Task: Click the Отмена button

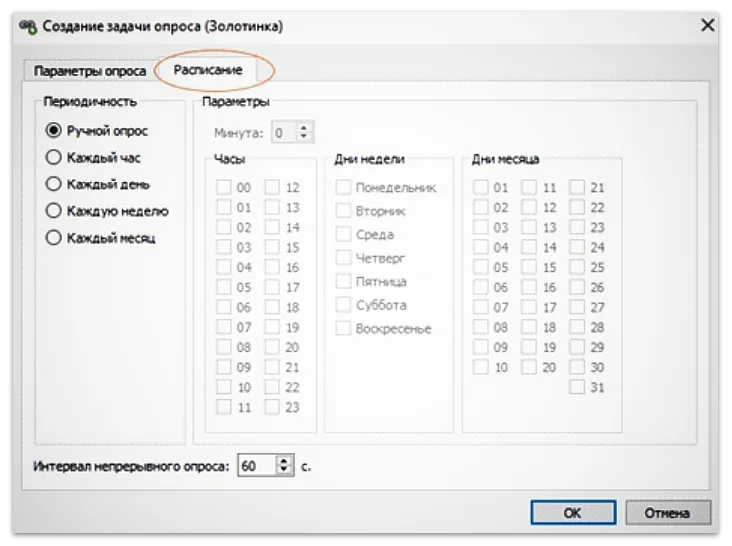Action: point(666,513)
